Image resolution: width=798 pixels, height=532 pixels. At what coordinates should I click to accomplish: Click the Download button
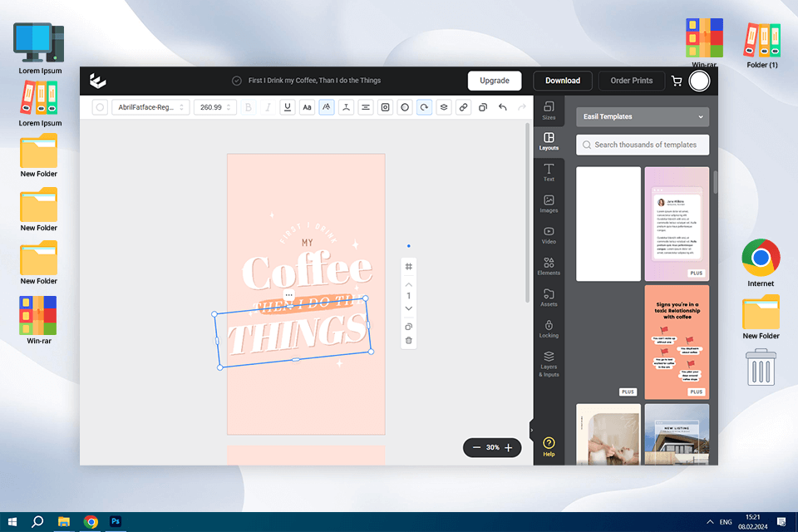pyautogui.click(x=563, y=81)
